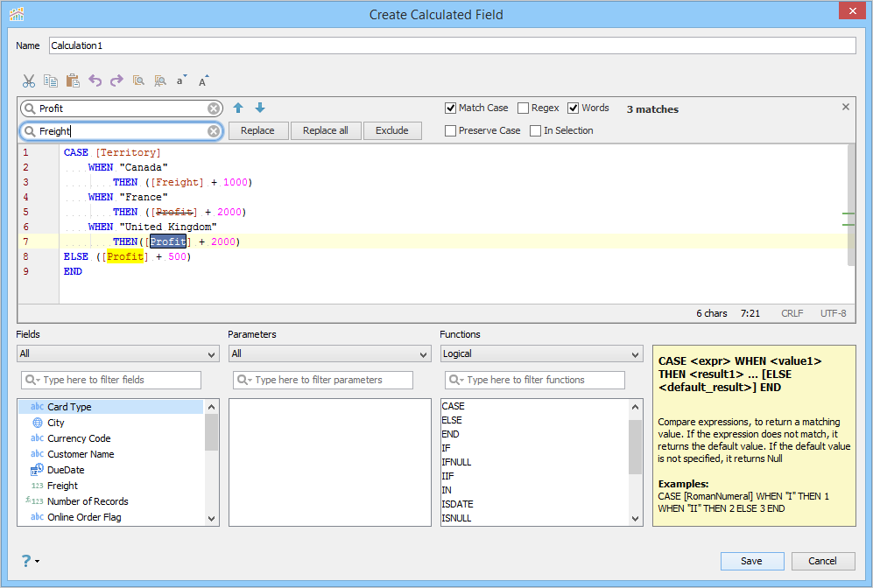This screenshot has height=588, width=873.
Task: Click the Copy icon in toolbar
Action: pyautogui.click(x=51, y=81)
